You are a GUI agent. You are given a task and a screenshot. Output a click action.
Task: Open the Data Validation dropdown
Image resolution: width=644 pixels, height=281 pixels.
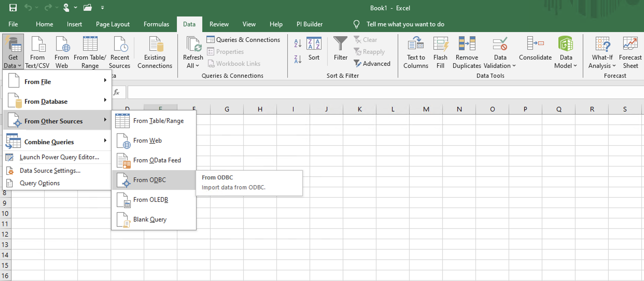coord(500,51)
